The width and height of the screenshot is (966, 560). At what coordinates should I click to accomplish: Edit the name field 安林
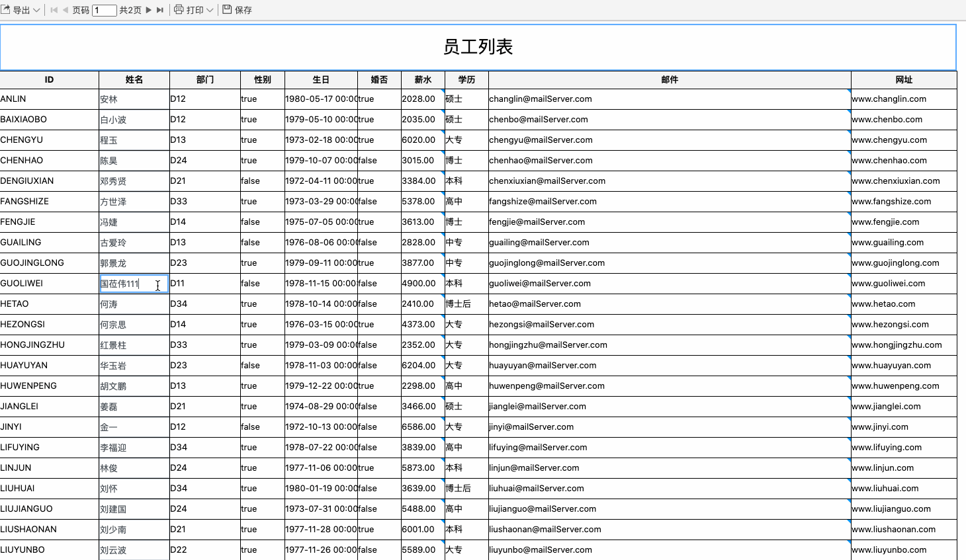point(134,99)
